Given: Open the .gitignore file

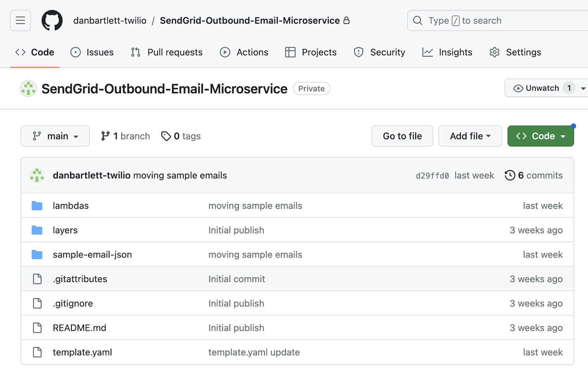Looking at the screenshot, I should pos(73,304).
